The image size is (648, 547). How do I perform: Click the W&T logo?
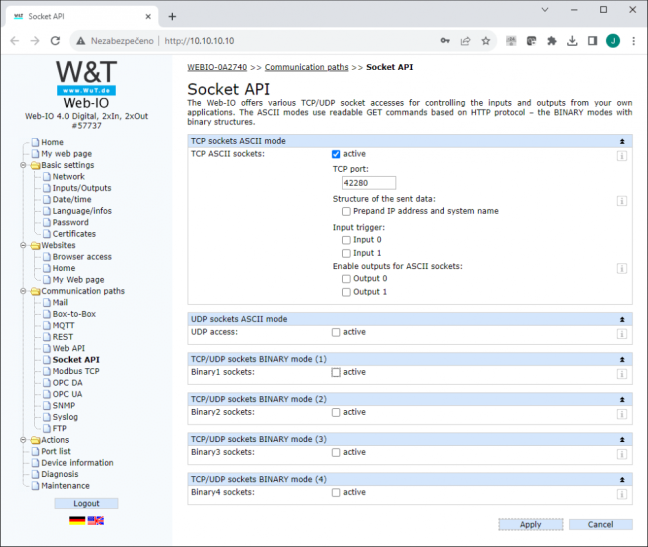[x=86, y=78]
